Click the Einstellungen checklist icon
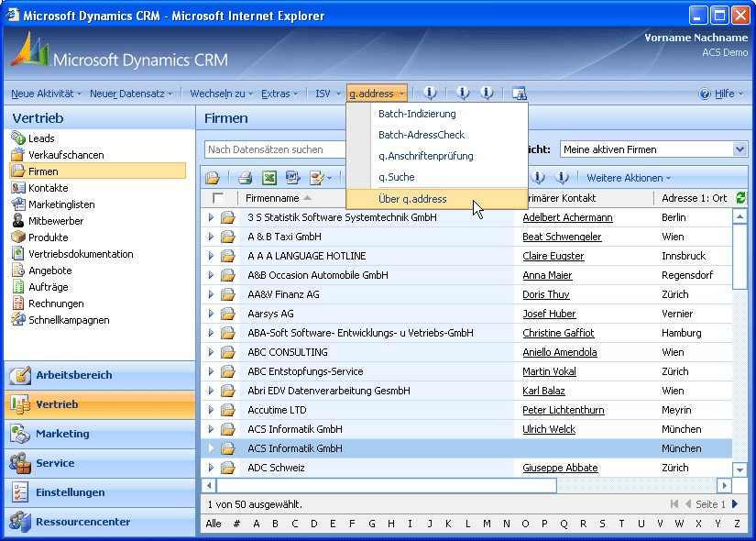Screen dimensions: 756x541 click(x=20, y=492)
